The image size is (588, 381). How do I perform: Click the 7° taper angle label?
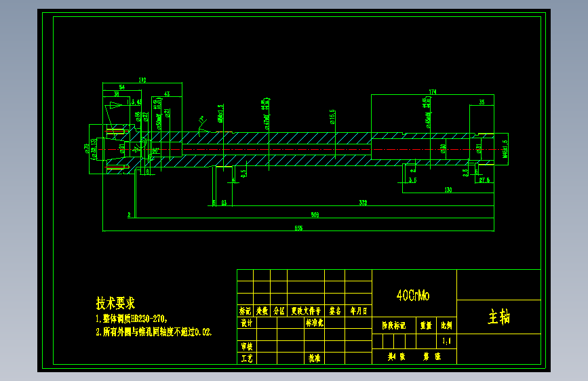[x=201, y=120]
